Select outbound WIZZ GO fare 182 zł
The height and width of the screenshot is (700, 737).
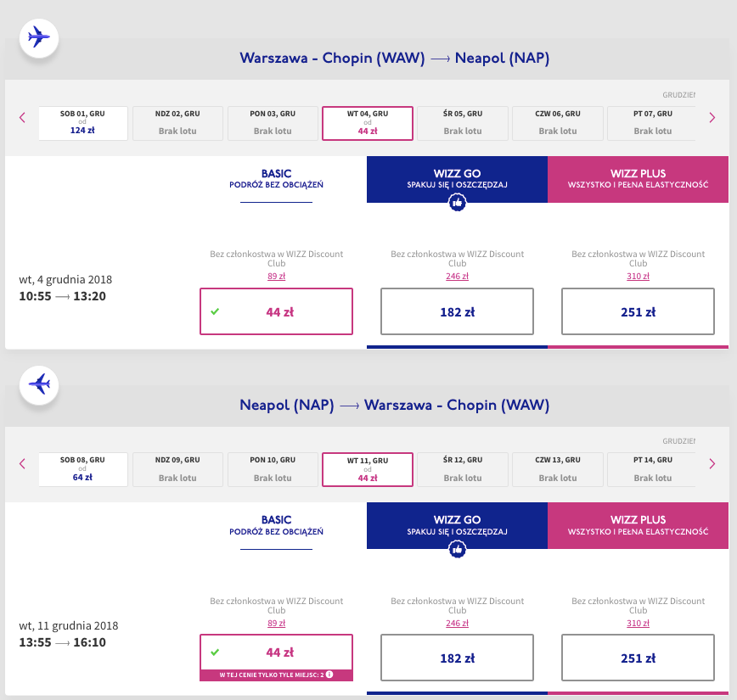tap(457, 311)
